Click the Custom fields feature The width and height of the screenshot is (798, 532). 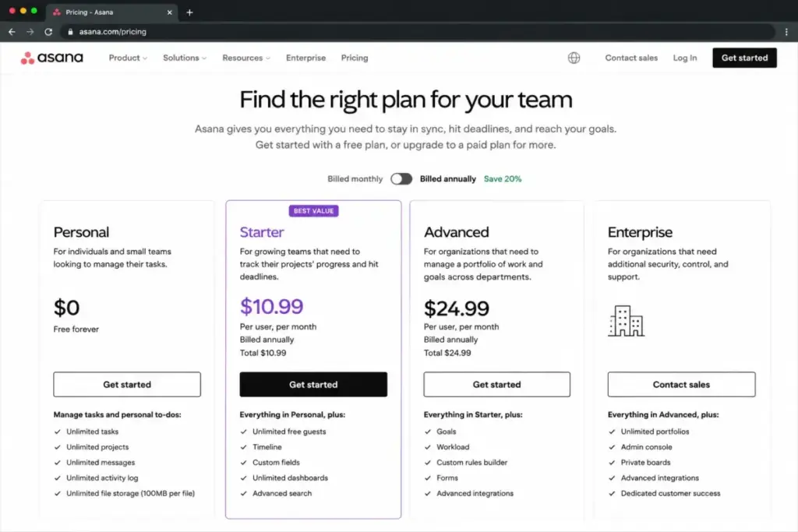pyautogui.click(x=276, y=463)
